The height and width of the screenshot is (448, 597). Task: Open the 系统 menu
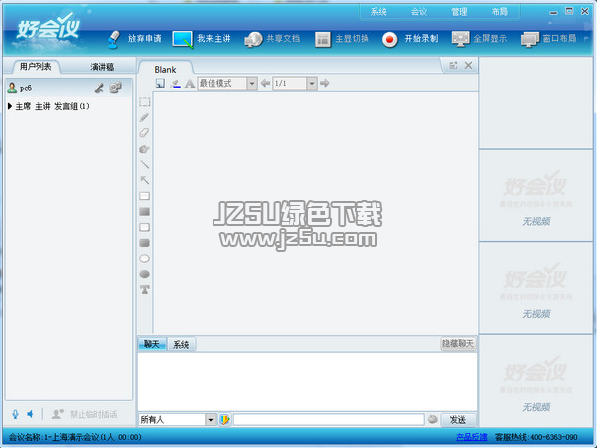(378, 12)
